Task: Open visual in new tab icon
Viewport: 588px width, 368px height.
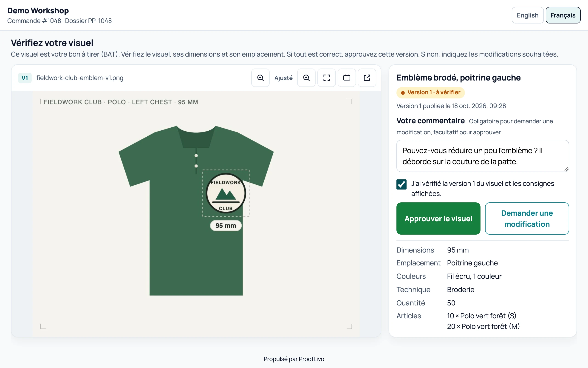Action: tap(367, 78)
